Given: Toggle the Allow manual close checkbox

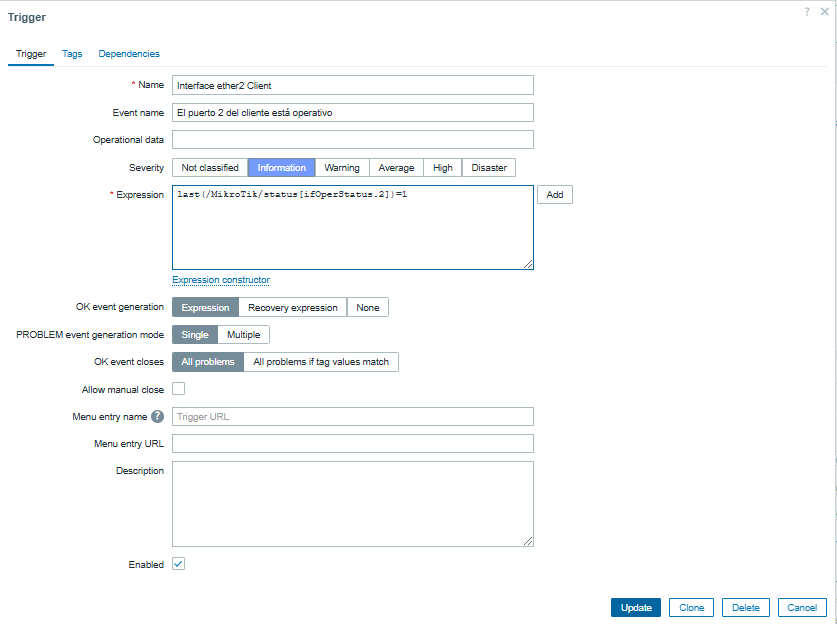Looking at the screenshot, I should [179, 389].
